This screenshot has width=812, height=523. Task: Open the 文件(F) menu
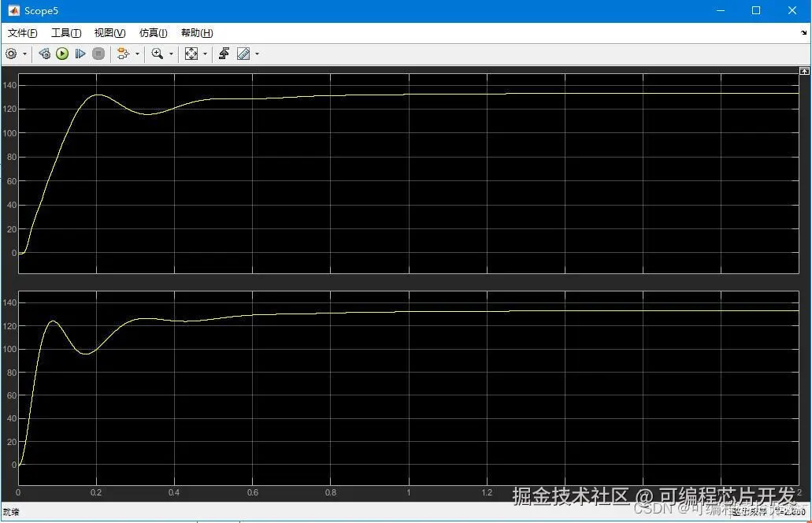pos(22,33)
